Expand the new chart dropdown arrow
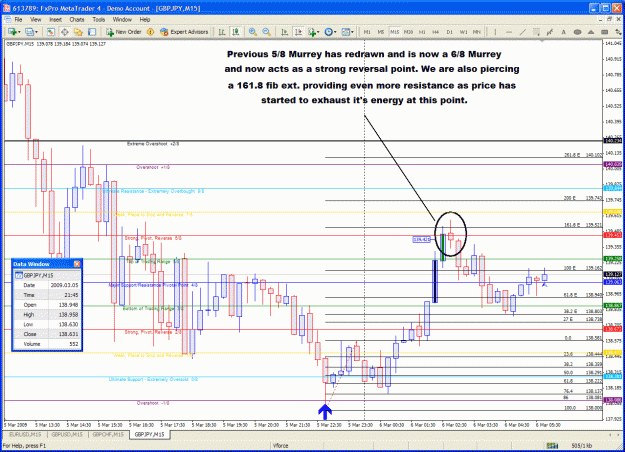 [x=19, y=32]
